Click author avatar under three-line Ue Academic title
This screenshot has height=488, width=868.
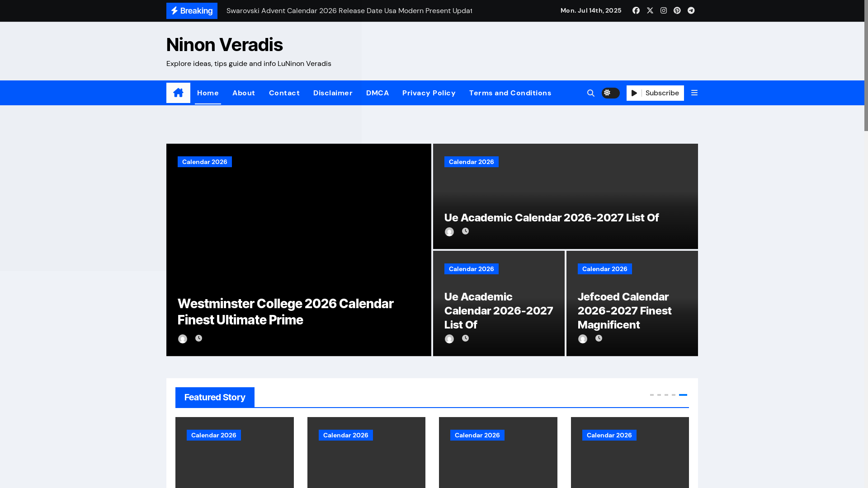pos(449,339)
